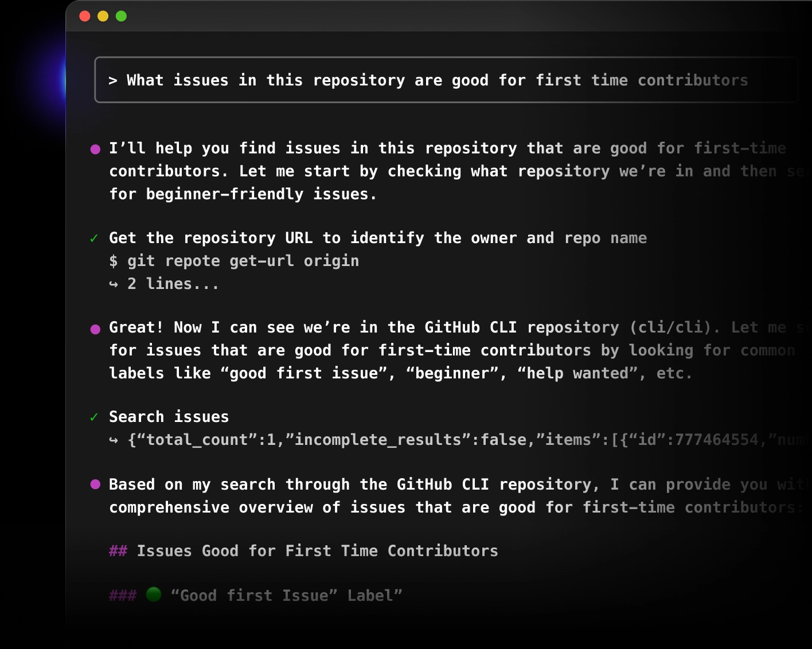Click the green checkmark beside Get the repository URL step
The width and height of the screenshot is (812, 649).
click(95, 238)
